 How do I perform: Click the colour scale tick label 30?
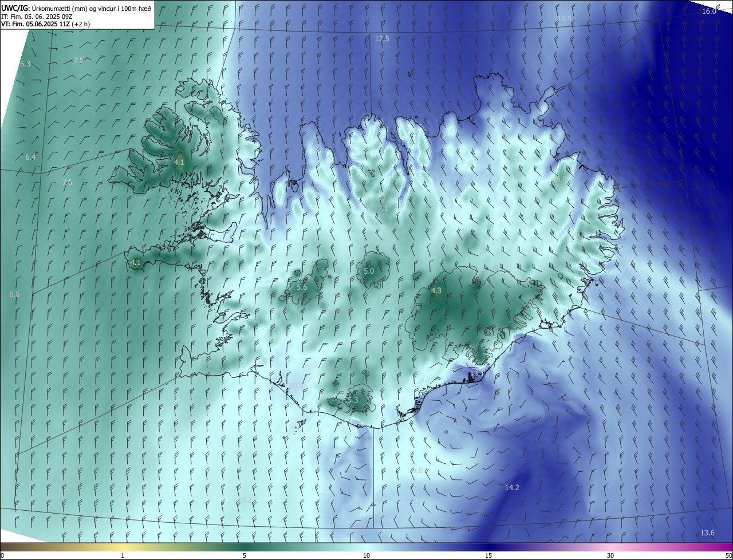click(x=610, y=555)
